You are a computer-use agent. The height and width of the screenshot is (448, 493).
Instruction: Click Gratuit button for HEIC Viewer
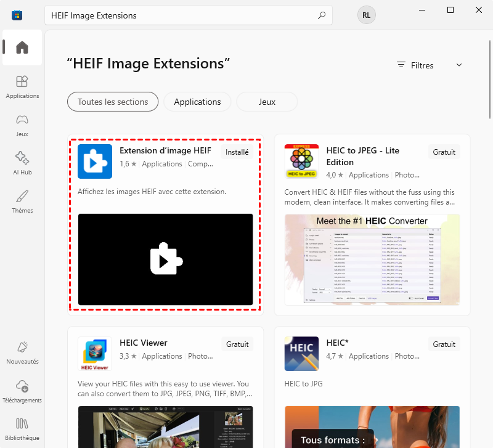(237, 344)
